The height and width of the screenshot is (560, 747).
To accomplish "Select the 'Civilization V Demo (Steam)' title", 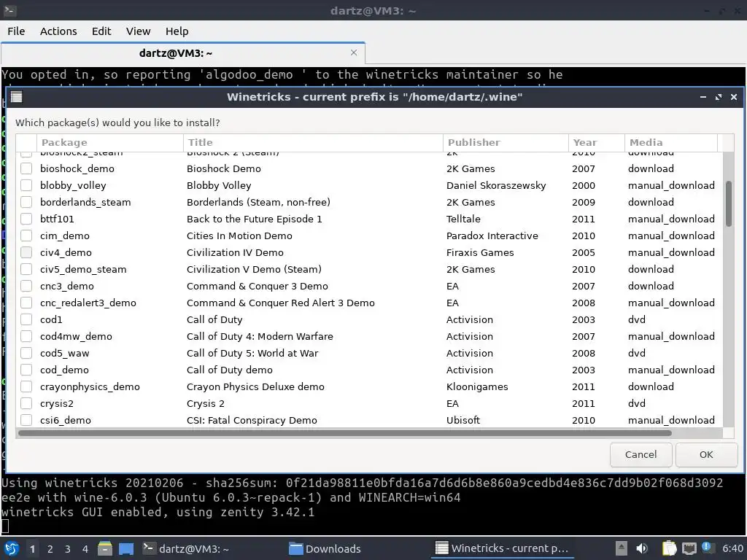I will pyautogui.click(x=254, y=269).
